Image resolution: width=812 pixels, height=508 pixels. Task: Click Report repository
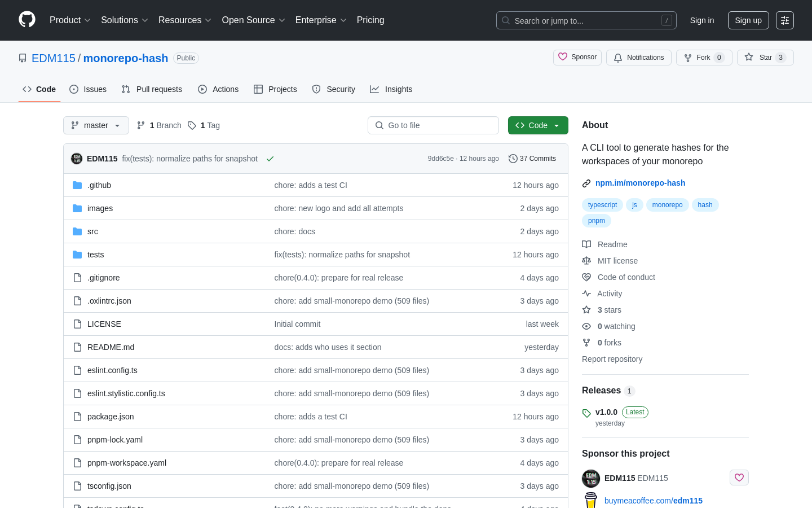[x=612, y=359]
